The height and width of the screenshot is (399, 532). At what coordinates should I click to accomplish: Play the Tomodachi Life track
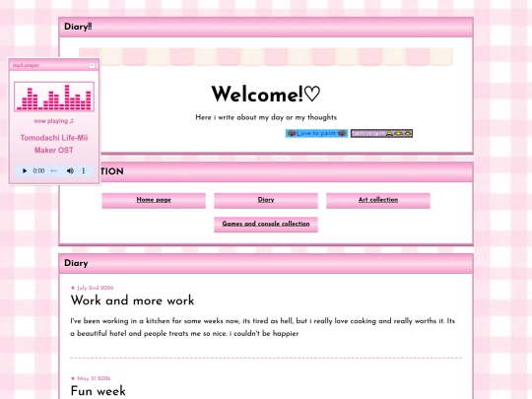[x=25, y=170]
